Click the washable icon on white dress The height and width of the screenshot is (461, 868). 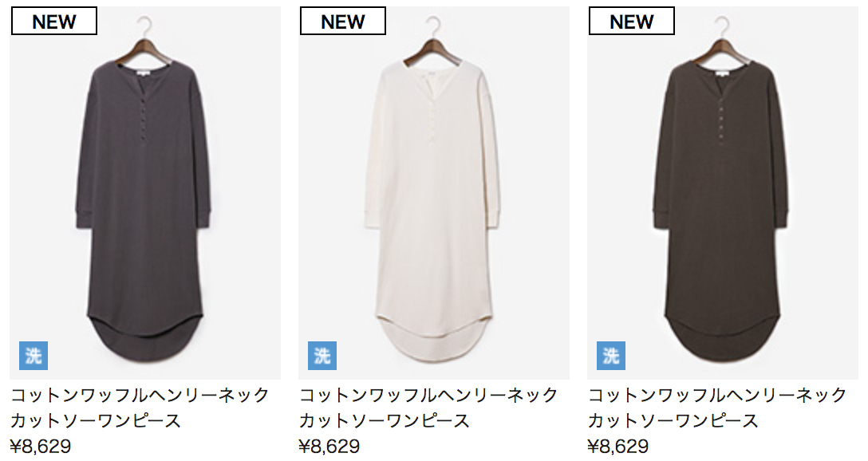pos(322,355)
